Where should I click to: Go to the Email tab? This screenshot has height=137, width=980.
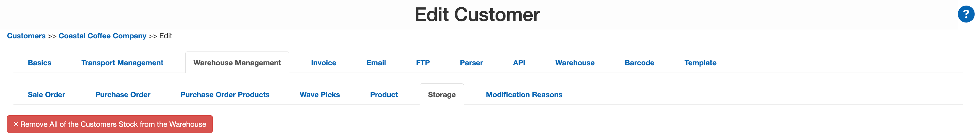[x=376, y=63]
